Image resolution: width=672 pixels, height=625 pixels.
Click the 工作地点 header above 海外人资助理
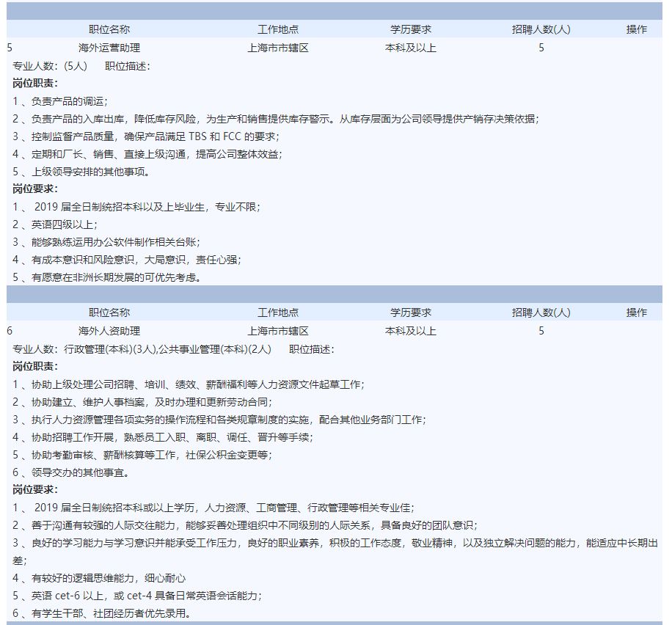pyautogui.click(x=277, y=312)
